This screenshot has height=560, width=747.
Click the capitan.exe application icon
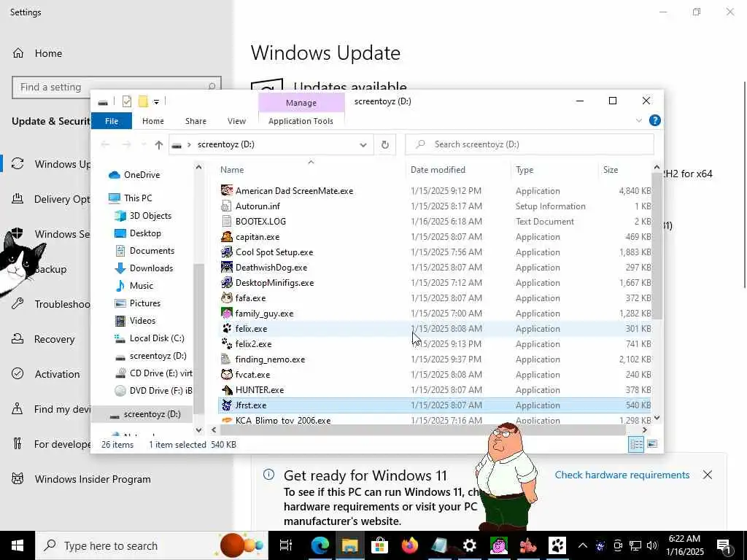pos(227,237)
